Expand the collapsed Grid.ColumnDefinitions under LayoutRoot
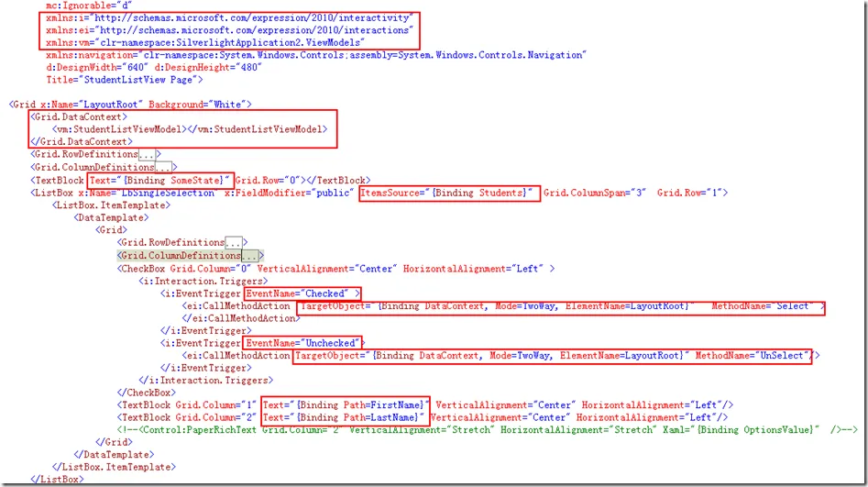Image resolution: width=868 pixels, height=487 pixels. click(x=163, y=167)
